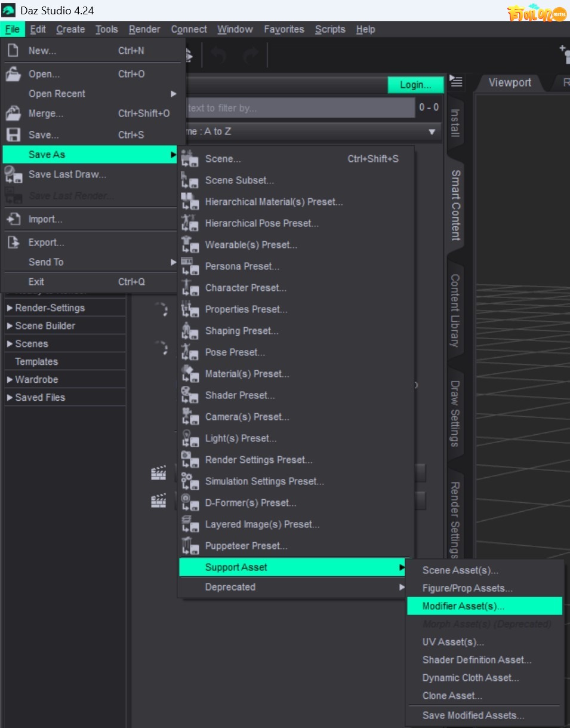Click the Merge icon in File menu
This screenshot has width=570, height=728.
pos(13,113)
